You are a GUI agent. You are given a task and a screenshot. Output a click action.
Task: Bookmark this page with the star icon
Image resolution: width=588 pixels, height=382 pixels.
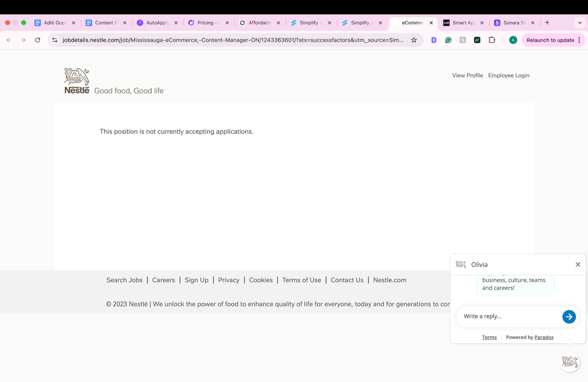click(414, 40)
